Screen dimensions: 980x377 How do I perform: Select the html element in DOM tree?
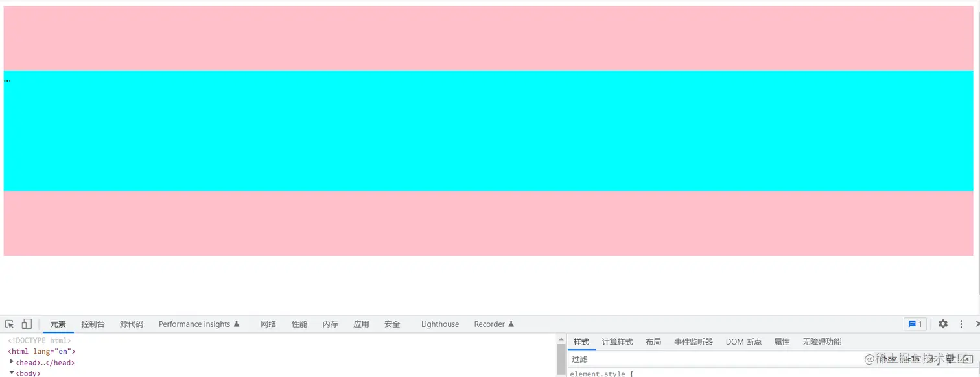click(41, 351)
